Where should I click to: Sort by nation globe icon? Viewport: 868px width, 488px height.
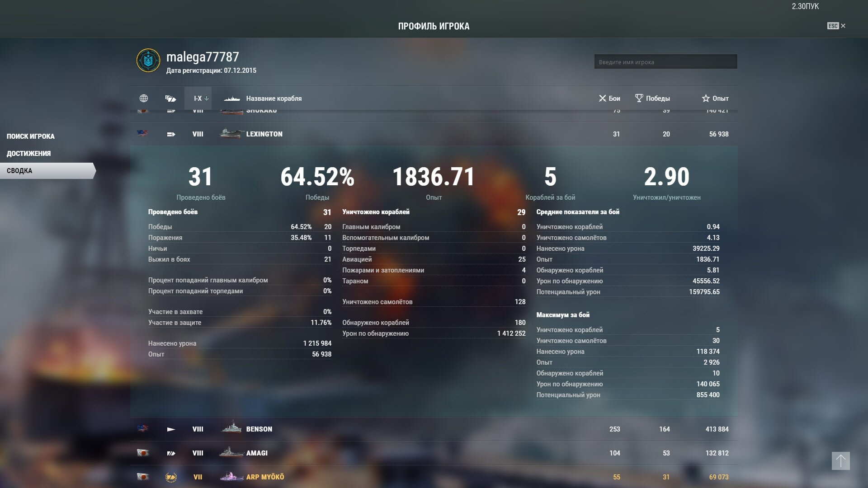pyautogui.click(x=144, y=99)
